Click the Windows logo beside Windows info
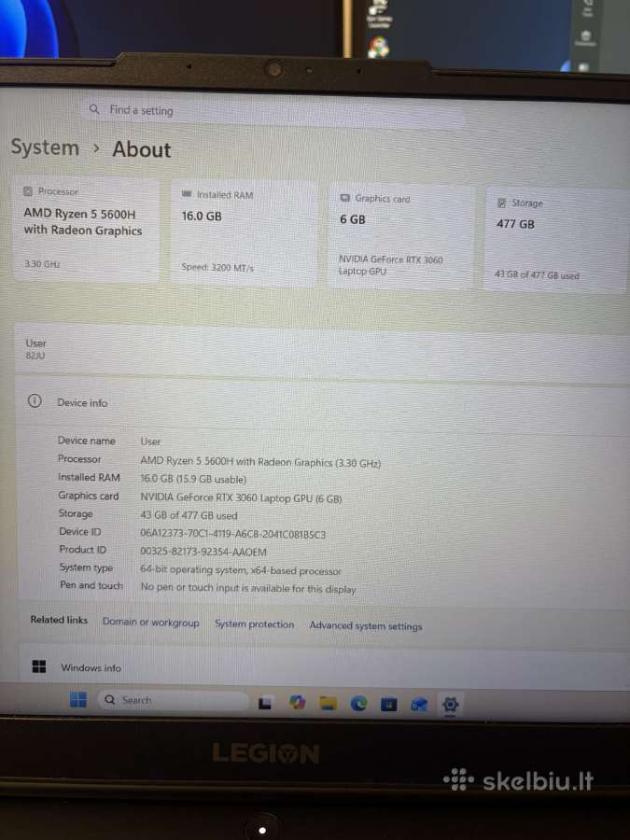The height and width of the screenshot is (840, 630). pos(39,666)
